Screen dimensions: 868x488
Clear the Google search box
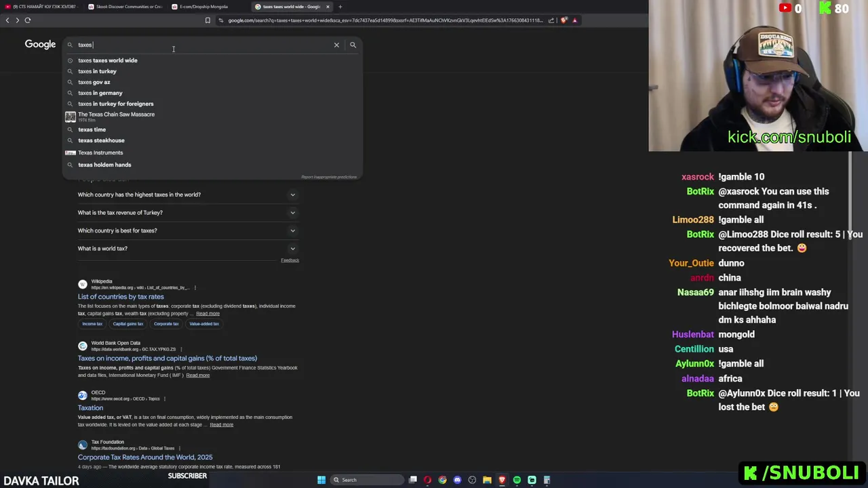[336, 45]
